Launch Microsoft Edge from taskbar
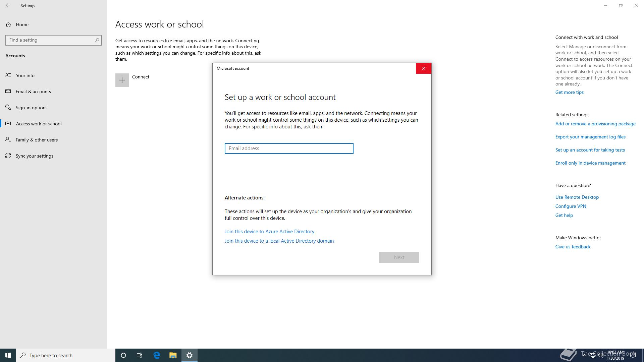The height and width of the screenshot is (362, 644). click(x=157, y=355)
